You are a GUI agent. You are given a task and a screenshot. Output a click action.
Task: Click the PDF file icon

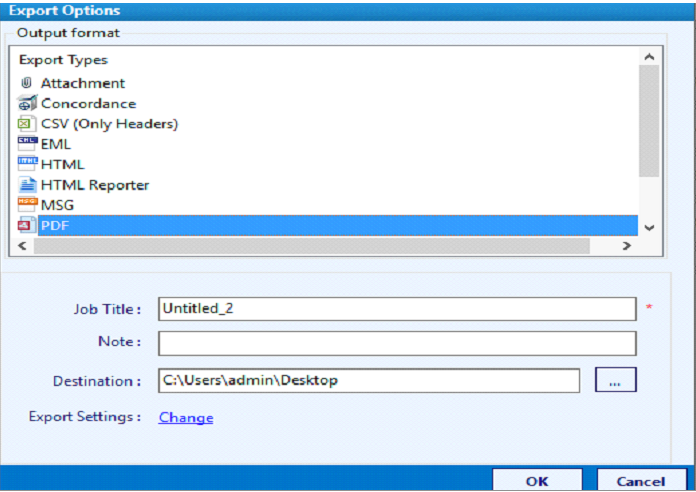(27, 225)
